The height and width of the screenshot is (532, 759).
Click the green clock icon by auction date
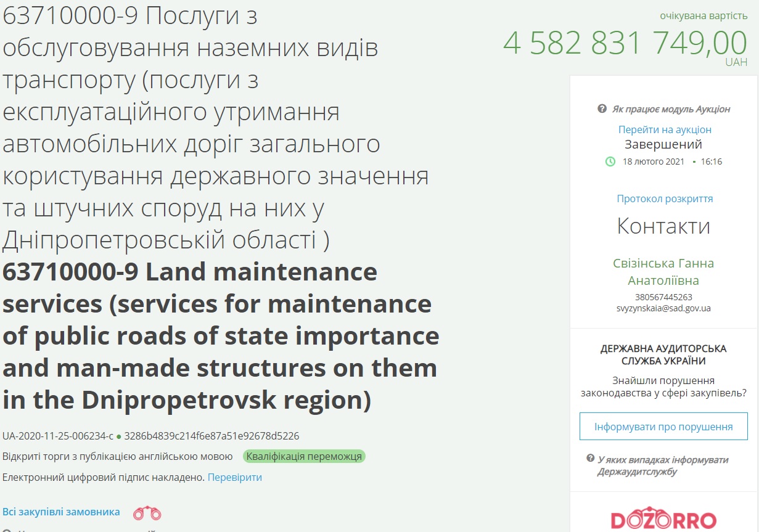610,162
